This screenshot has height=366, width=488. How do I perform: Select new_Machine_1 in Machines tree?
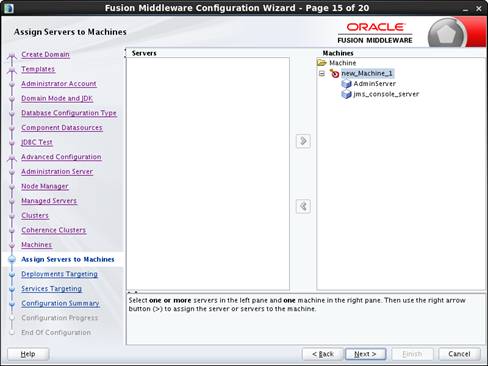click(367, 73)
